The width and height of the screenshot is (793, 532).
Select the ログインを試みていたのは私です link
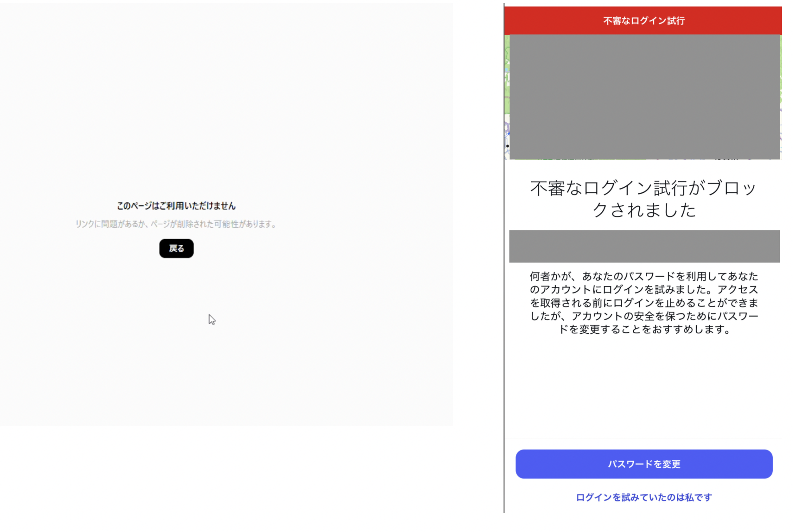(643, 498)
